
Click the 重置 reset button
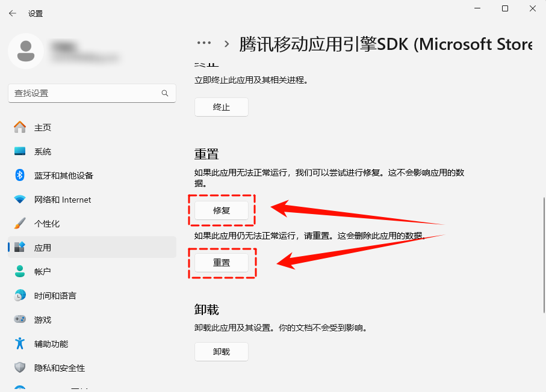tap(222, 263)
